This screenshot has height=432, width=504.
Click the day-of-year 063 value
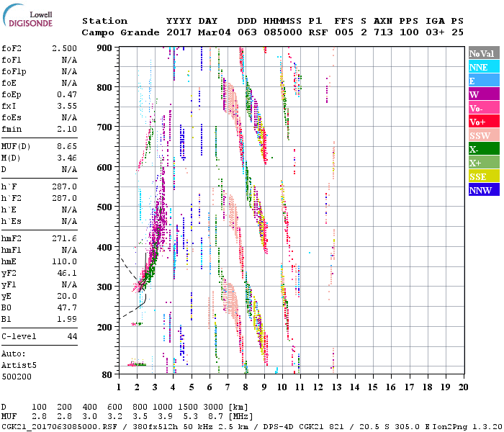click(x=247, y=33)
